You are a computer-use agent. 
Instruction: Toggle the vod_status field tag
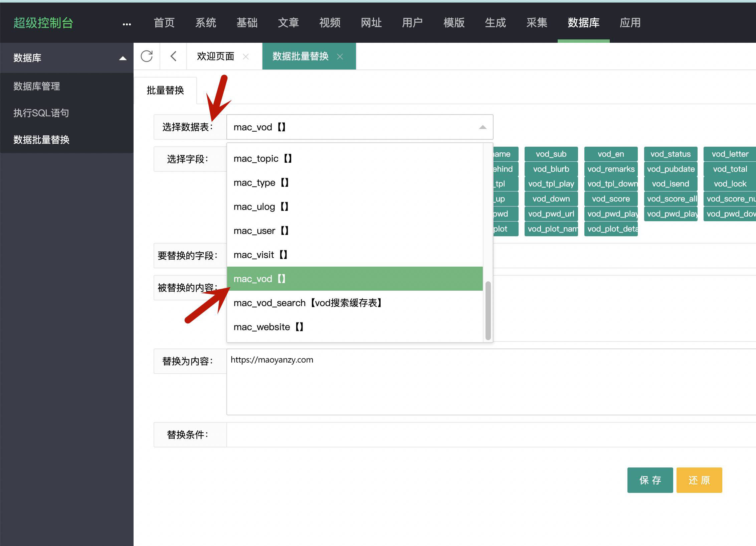[670, 154]
